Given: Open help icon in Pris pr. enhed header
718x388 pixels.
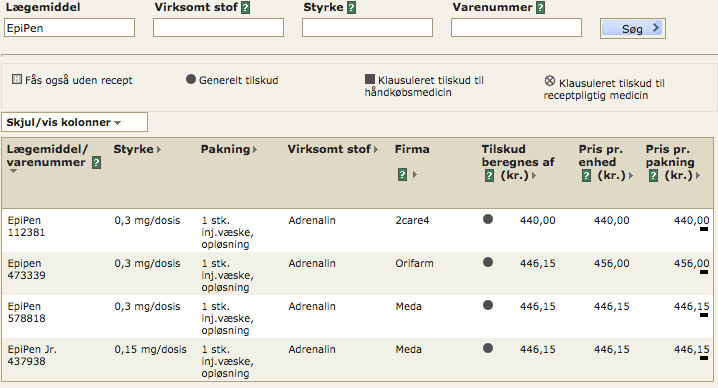Looking at the screenshot, I should [586, 175].
